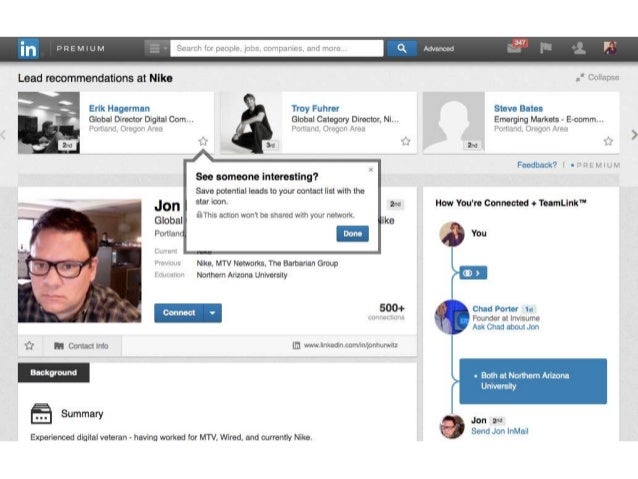The image size is (638, 479).
Task: Star Jon's profile in the bottom bar
Action: coord(29,346)
